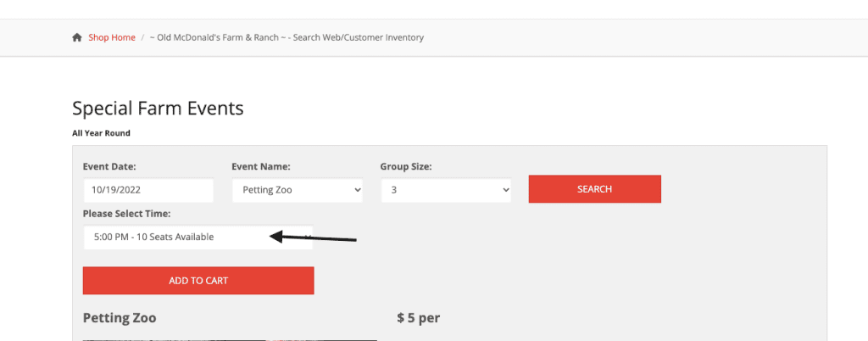Image resolution: width=868 pixels, height=341 pixels.
Task: Click the Petting Zoo event heading
Action: [x=120, y=318]
